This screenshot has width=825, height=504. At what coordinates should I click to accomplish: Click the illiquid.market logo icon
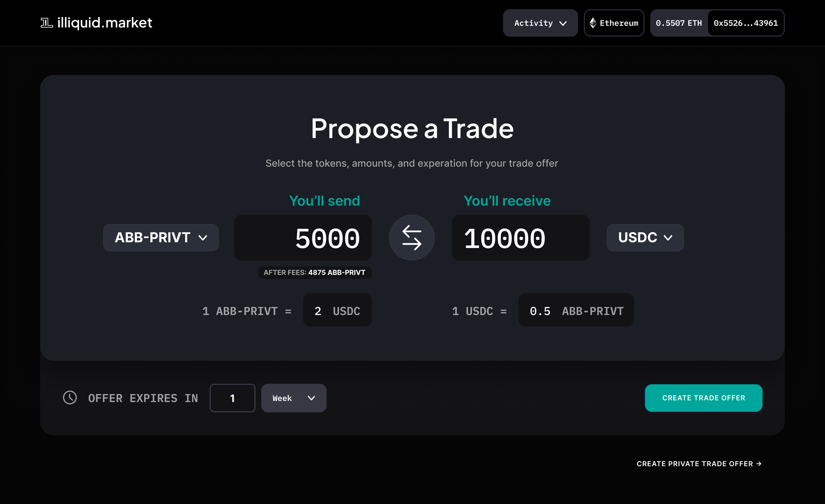click(x=46, y=23)
